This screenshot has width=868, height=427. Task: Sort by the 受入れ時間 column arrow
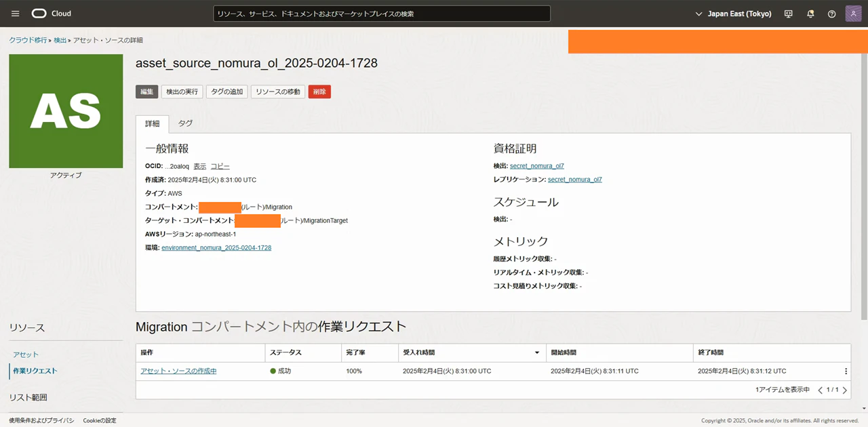(537, 352)
